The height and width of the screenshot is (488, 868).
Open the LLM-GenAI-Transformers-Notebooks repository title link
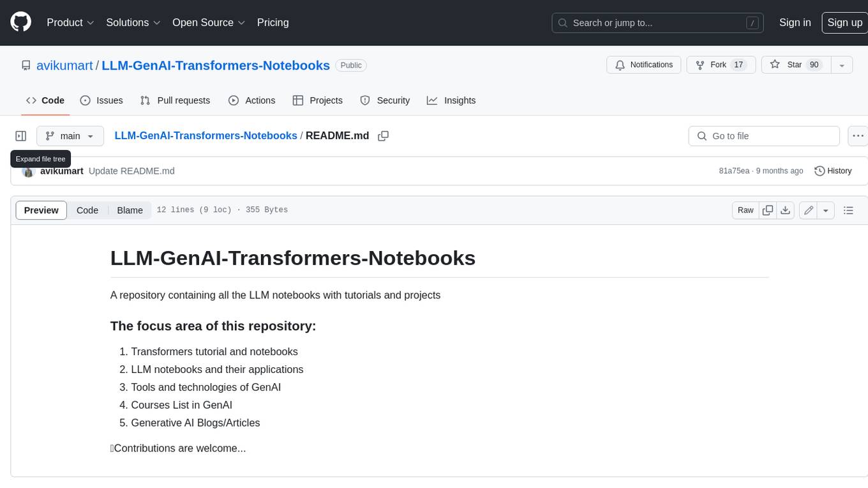[x=216, y=65]
